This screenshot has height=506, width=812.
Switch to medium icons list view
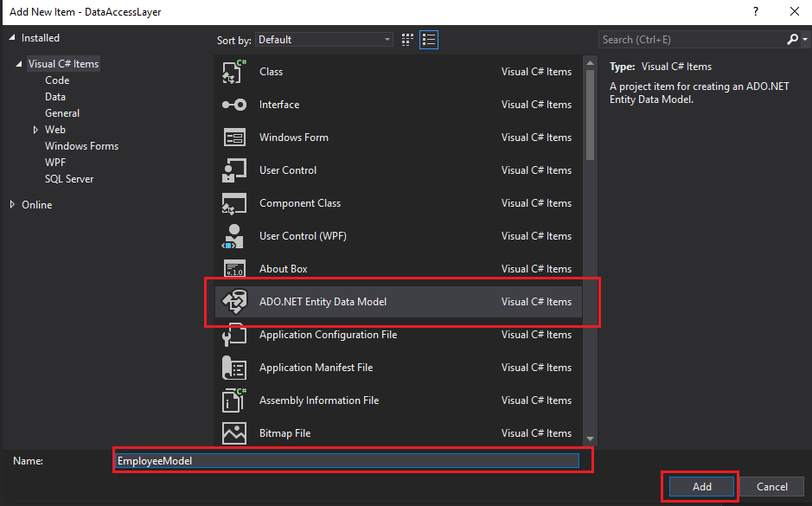[427, 39]
